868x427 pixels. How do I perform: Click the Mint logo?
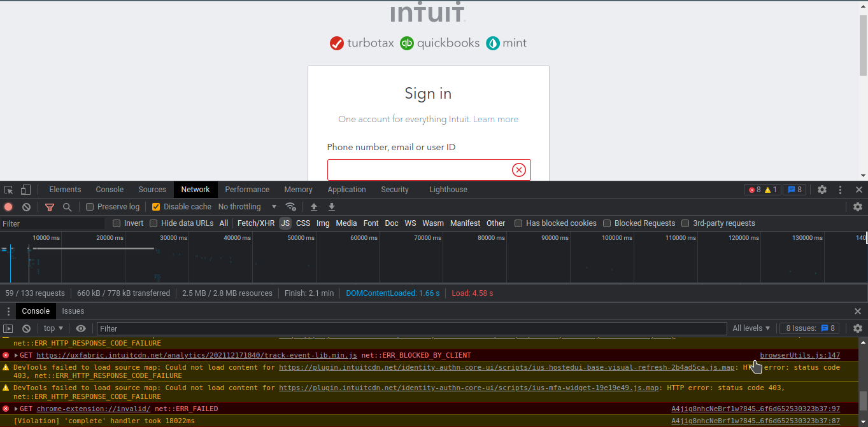click(506, 43)
